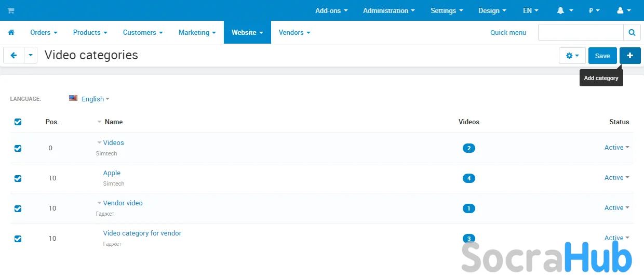Focus the top search input field
Image resolution: width=644 pixels, height=275 pixels.
click(x=580, y=32)
